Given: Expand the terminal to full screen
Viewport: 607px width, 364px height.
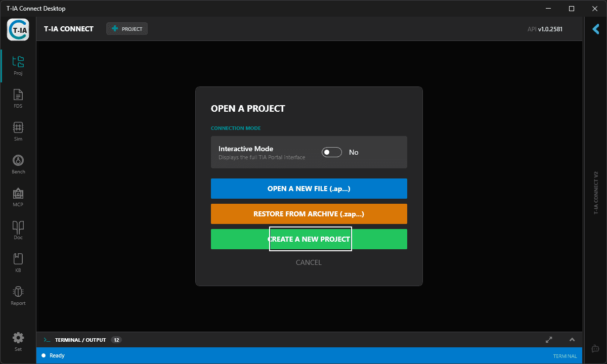Looking at the screenshot, I should point(548,340).
